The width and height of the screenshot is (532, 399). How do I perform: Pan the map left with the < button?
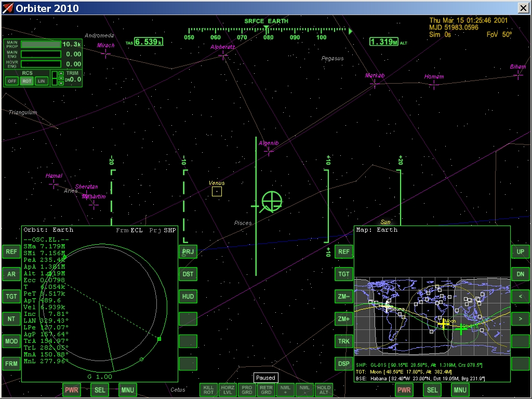521,296
